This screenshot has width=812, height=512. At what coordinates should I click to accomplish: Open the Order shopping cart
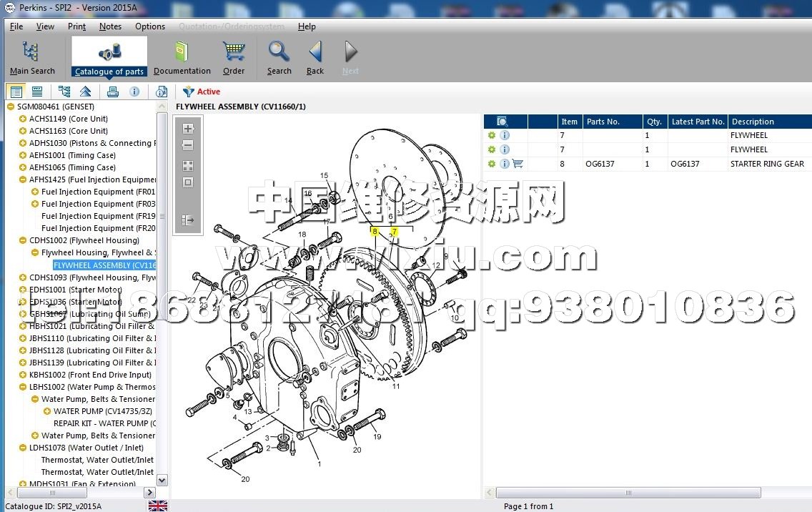[234, 57]
